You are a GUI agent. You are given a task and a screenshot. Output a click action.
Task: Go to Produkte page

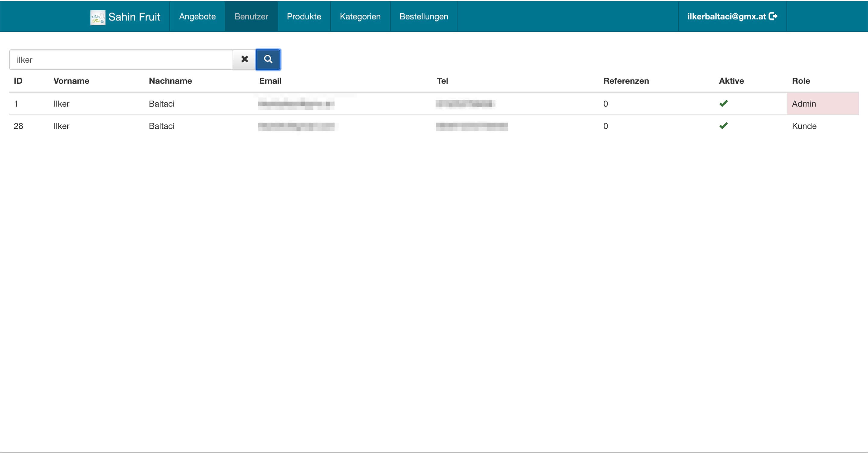point(303,17)
